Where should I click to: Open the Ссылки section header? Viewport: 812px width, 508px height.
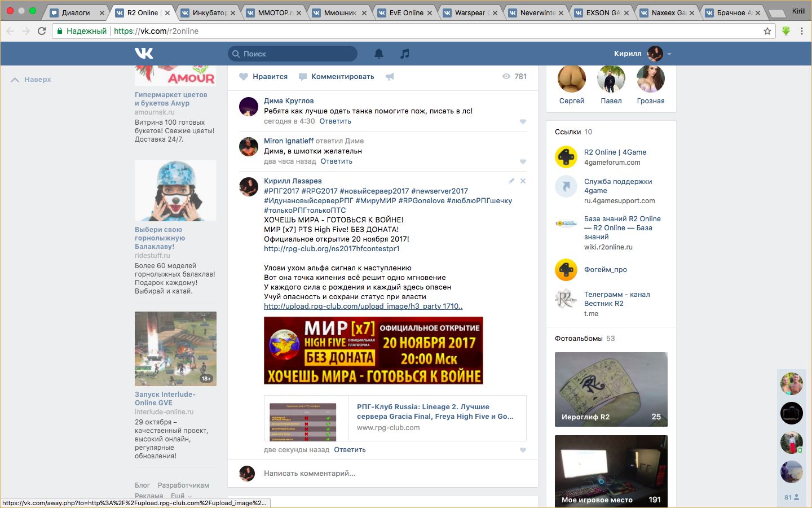[x=573, y=132]
